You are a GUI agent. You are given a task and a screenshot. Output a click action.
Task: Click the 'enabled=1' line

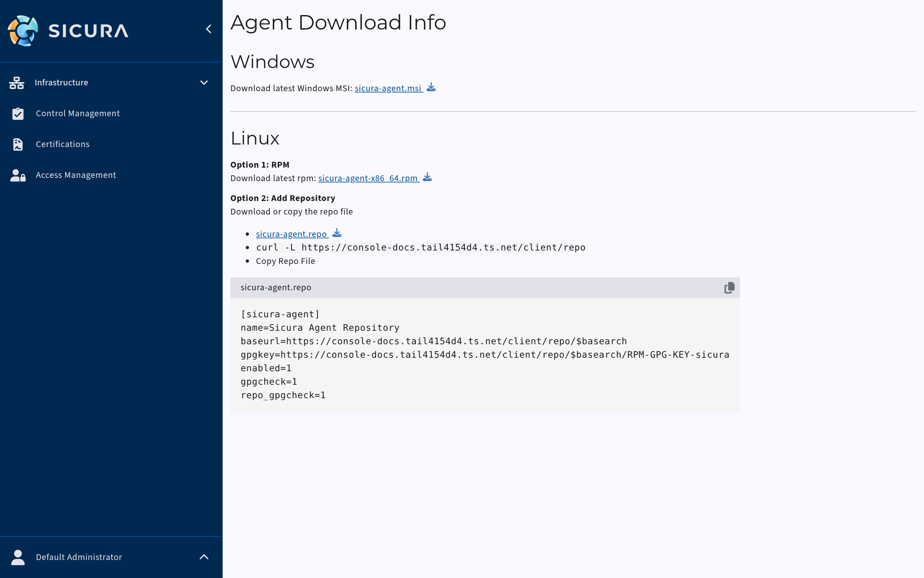point(266,369)
